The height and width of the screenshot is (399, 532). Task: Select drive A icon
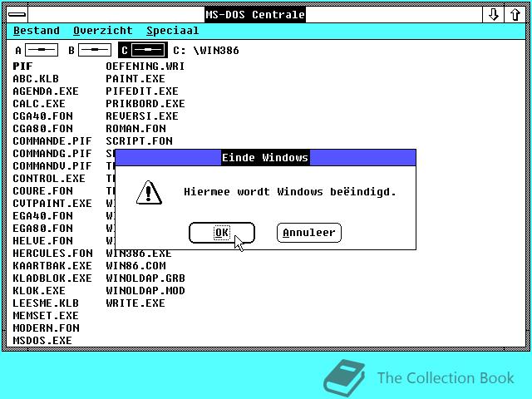[37, 50]
